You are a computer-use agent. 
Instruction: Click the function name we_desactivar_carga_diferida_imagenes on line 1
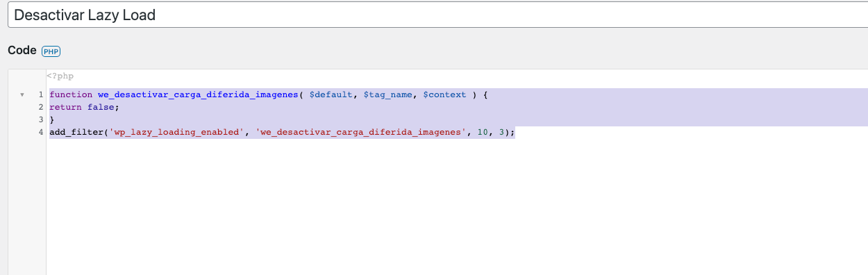tap(197, 94)
